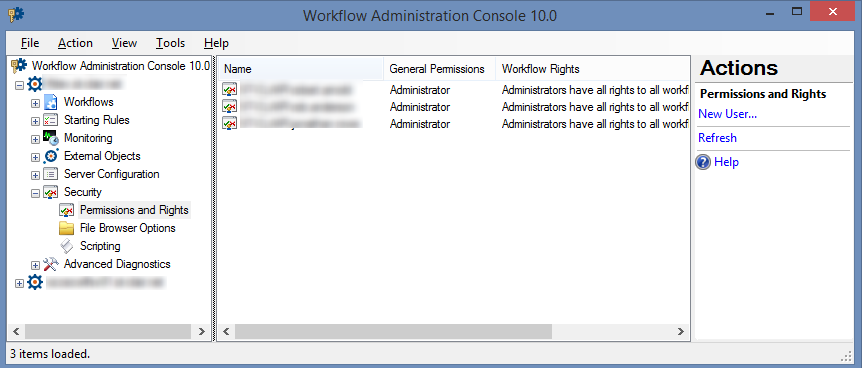This screenshot has width=862, height=368.
Task: Select Permissions and Rights in the tree
Action: 134,210
